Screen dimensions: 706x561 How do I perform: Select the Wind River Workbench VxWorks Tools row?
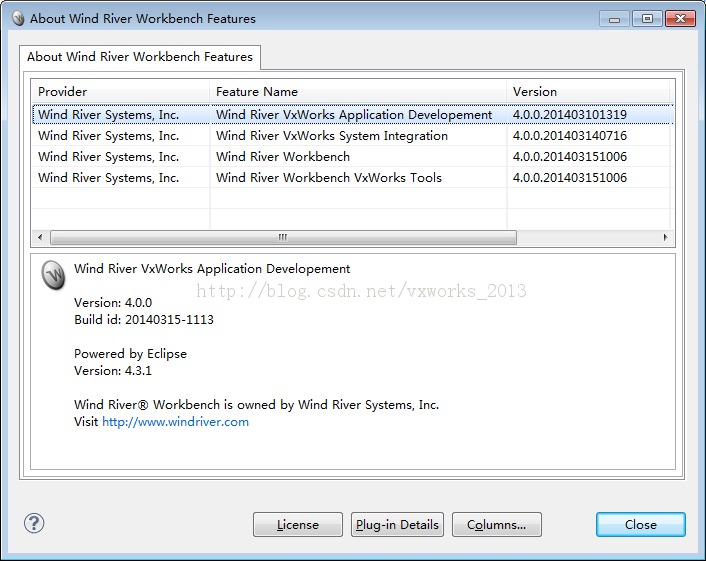pyautogui.click(x=352, y=177)
